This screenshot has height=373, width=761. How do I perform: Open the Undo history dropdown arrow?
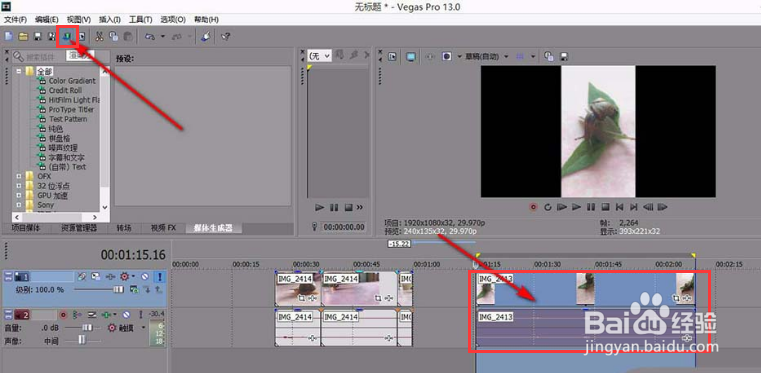click(x=163, y=36)
